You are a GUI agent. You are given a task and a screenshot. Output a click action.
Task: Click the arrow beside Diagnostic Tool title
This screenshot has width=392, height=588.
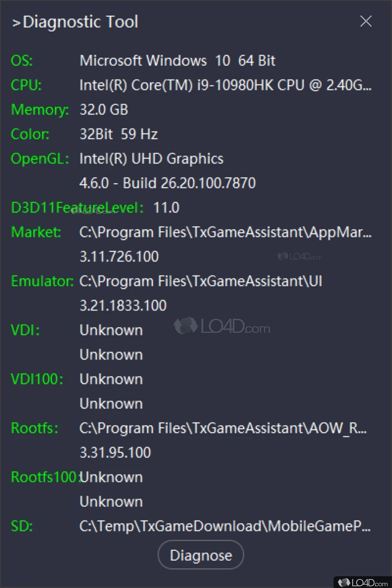[16, 23]
